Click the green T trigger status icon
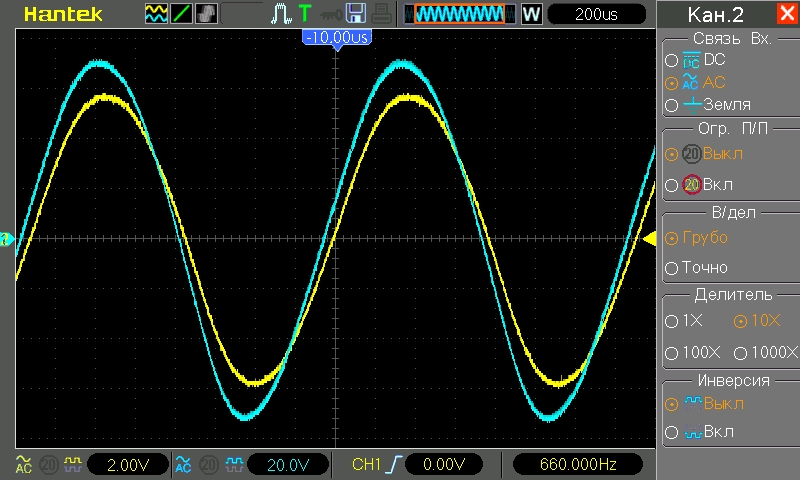This screenshot has width=800, height=480. (305, 13)
